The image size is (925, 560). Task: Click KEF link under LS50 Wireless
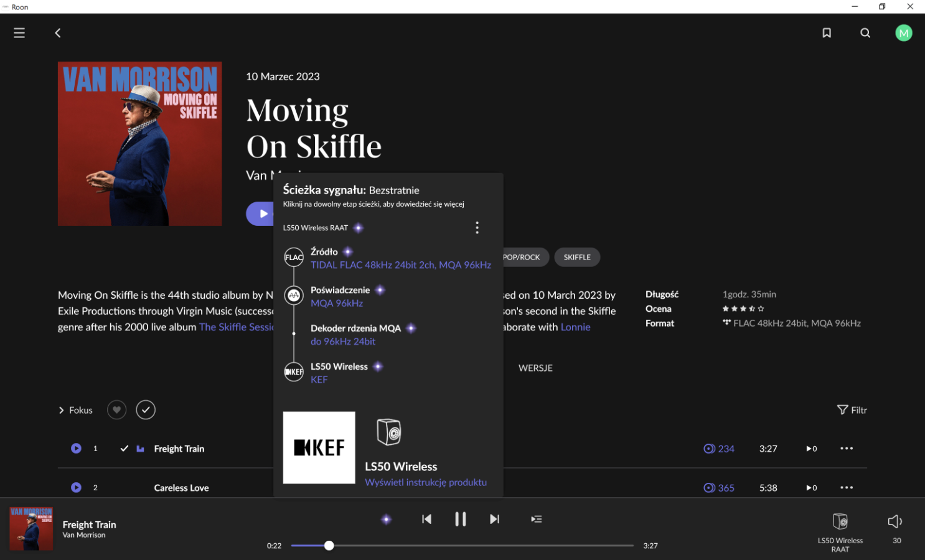click(x=319, y=380)
